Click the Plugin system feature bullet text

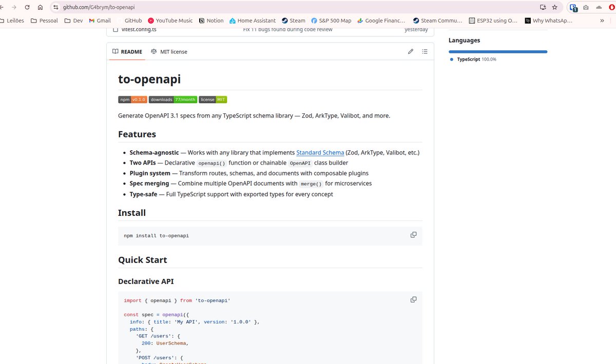(249, 173)
